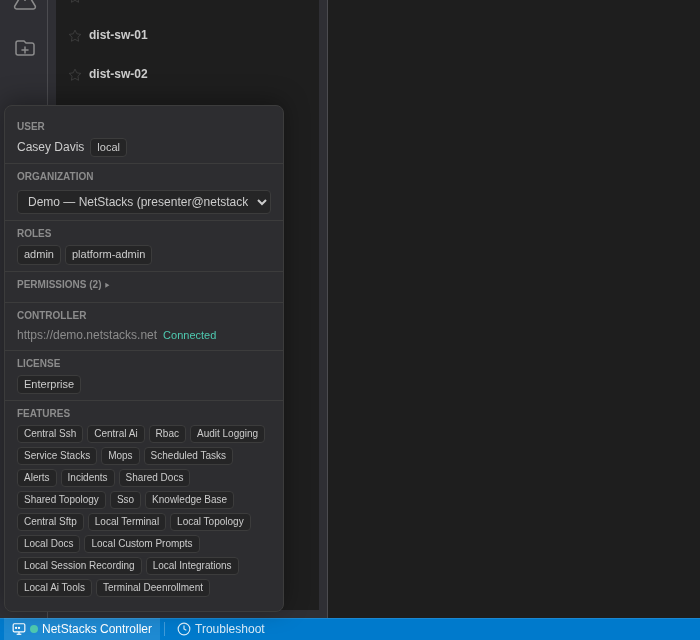
Task: Click the https://demo.netstacks.net controller URL
Action: coord(87,335)
